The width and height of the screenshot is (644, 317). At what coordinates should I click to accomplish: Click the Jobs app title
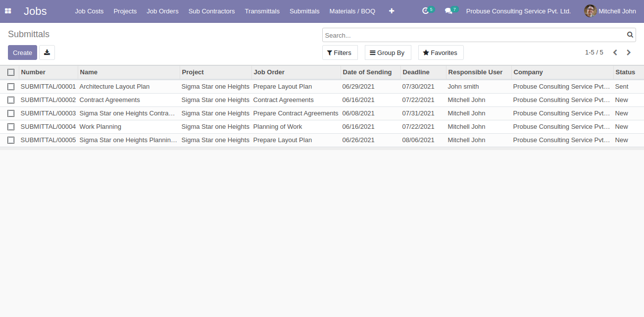click(x=35, y=11)
